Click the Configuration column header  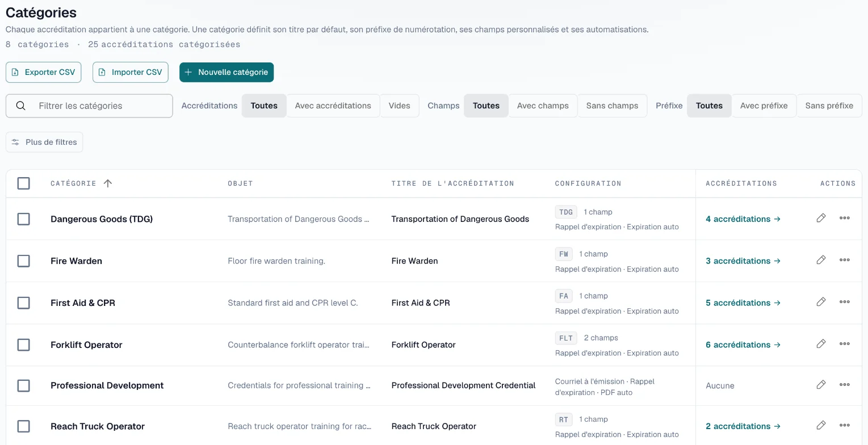[588, 183]
